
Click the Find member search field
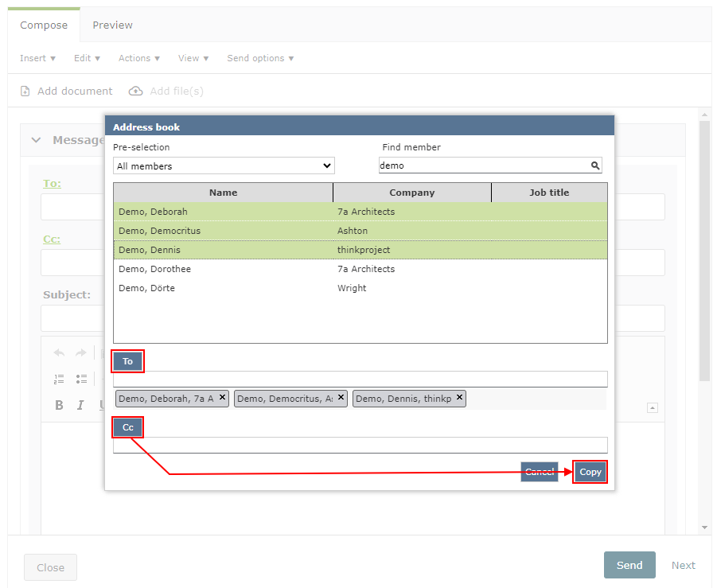click(483, 166)
